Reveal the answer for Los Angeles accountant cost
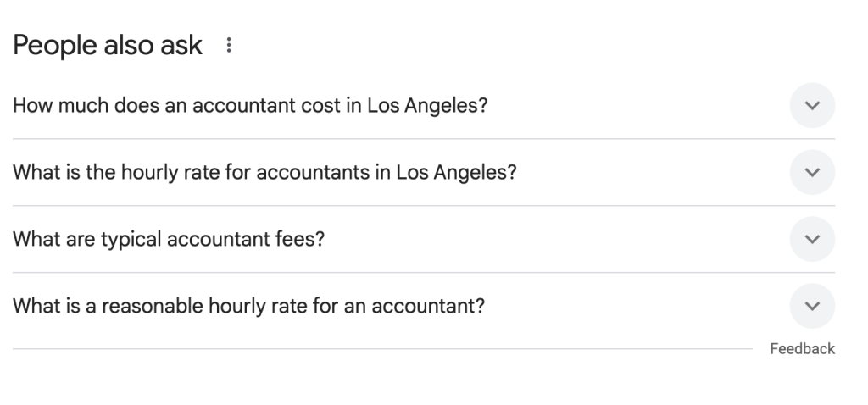The width and height of the screenshot is (868, 405). (x=812, y=106)
